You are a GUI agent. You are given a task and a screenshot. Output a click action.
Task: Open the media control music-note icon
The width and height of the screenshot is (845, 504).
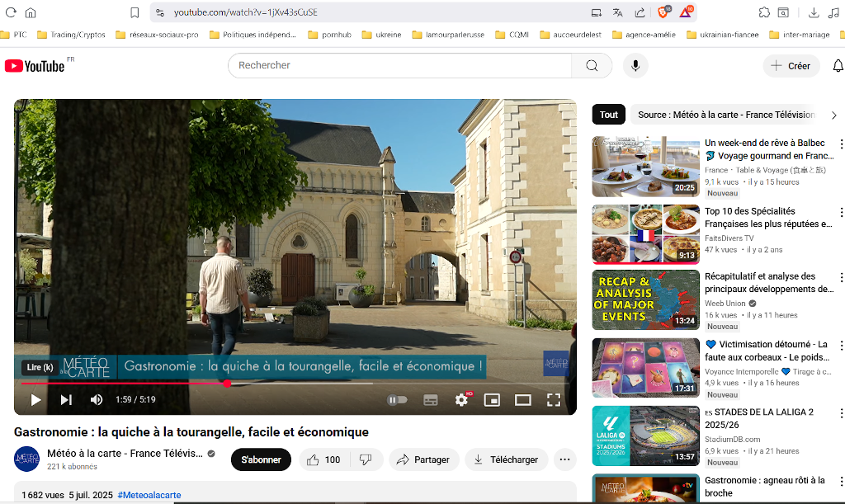coord(833,12)
